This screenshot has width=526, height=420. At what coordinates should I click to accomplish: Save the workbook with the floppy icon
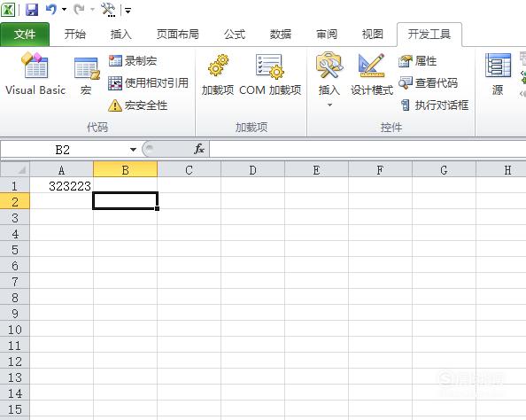[x=32, y=10]
